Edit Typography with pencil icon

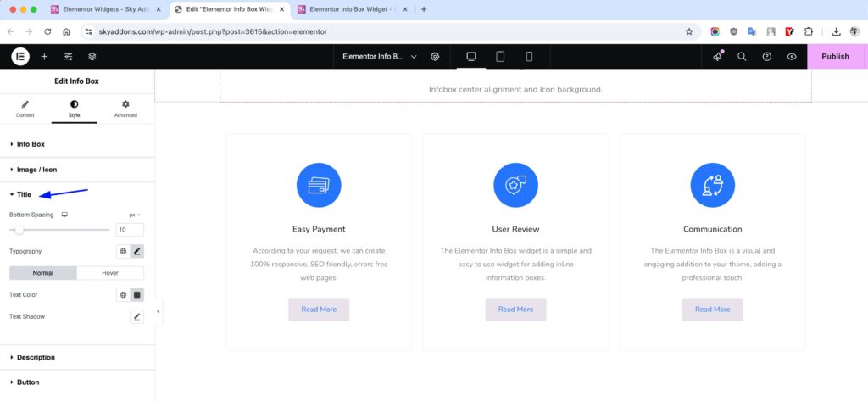pos(137,251)
